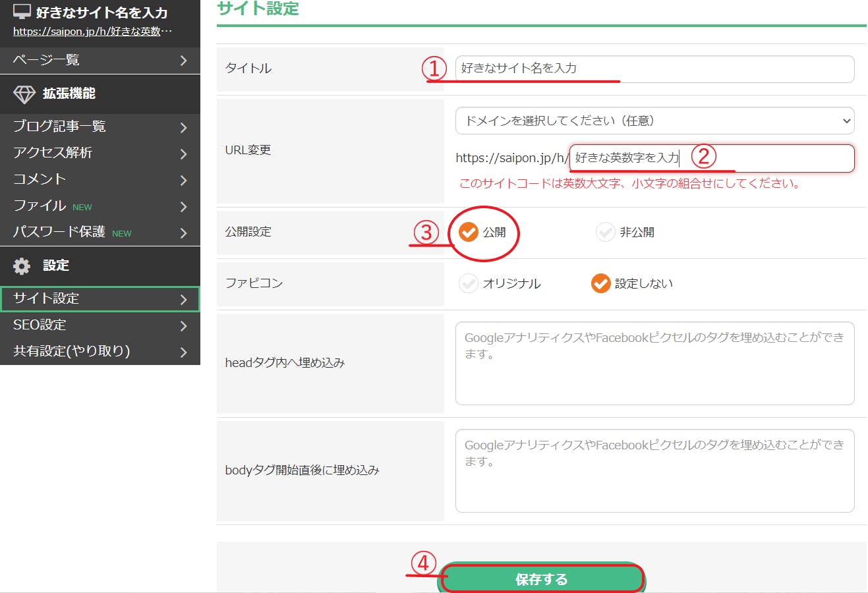Open the ドメインを選択してください dropdown
Viewport: 868px width, 593px height.
pyautogui.click(x=654, y=121)
